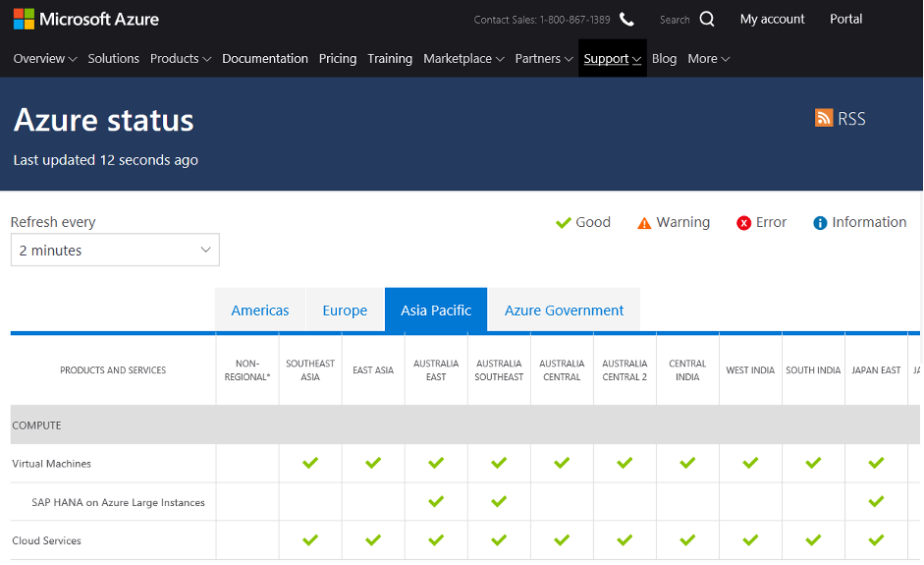Click Cloud Services status check for South India
The image size is (924, 565).
tap(813, 539)
